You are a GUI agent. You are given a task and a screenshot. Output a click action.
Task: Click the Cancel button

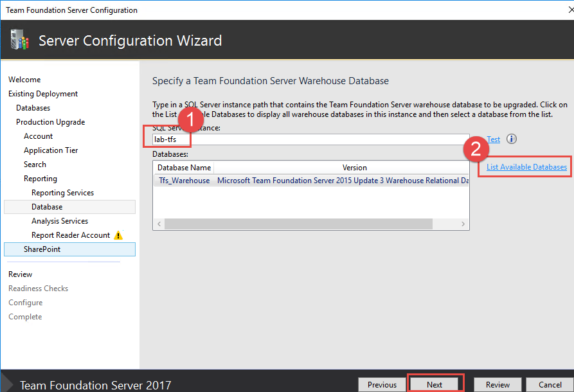pyautogui.click(x=550, y=385)
